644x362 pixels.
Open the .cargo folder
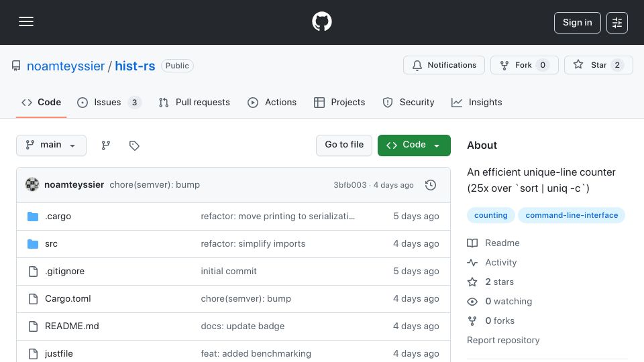(58, 217)
